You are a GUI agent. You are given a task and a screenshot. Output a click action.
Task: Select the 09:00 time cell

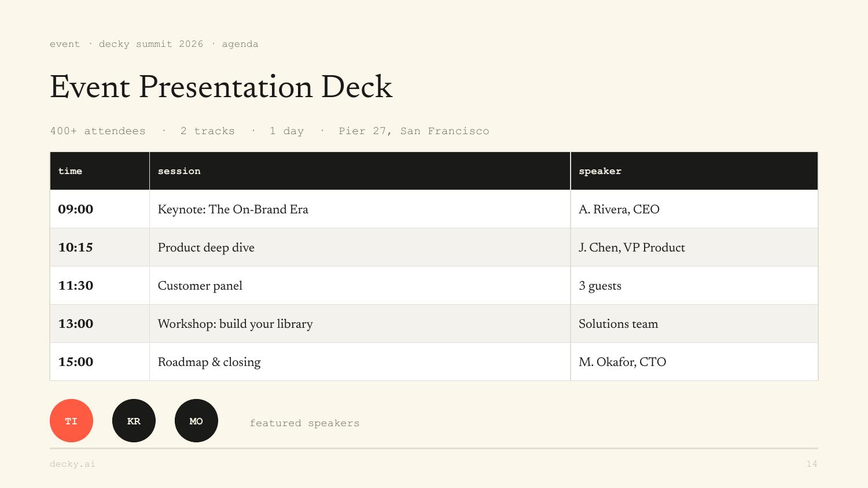click(100, 209)
